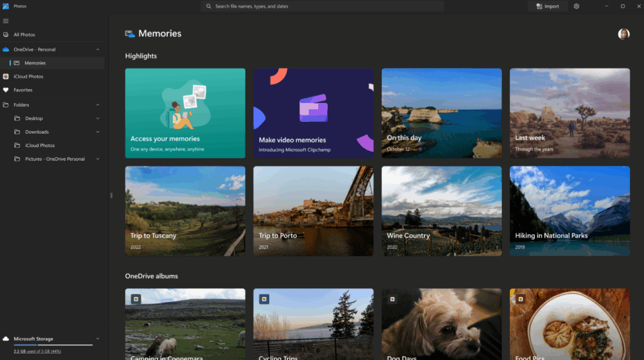Click the Import button
This screenshot has height=360, width=644.
(547, 6)
